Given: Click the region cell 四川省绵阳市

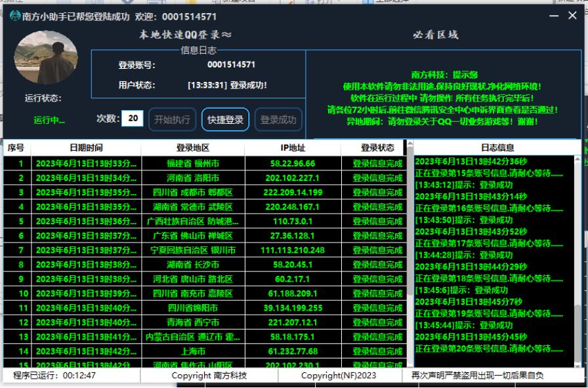Looking at the screenshot, I should click(x=193, y=308).
